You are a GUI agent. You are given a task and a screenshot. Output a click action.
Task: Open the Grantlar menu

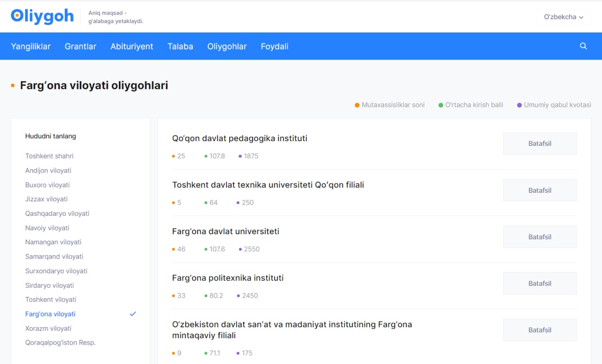pyautogui.click(x=80, y=46)
